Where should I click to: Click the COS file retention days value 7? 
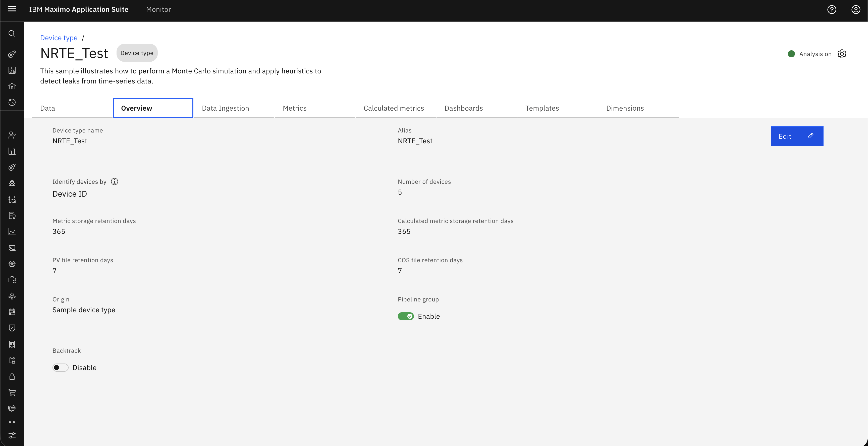pos(400,271)
